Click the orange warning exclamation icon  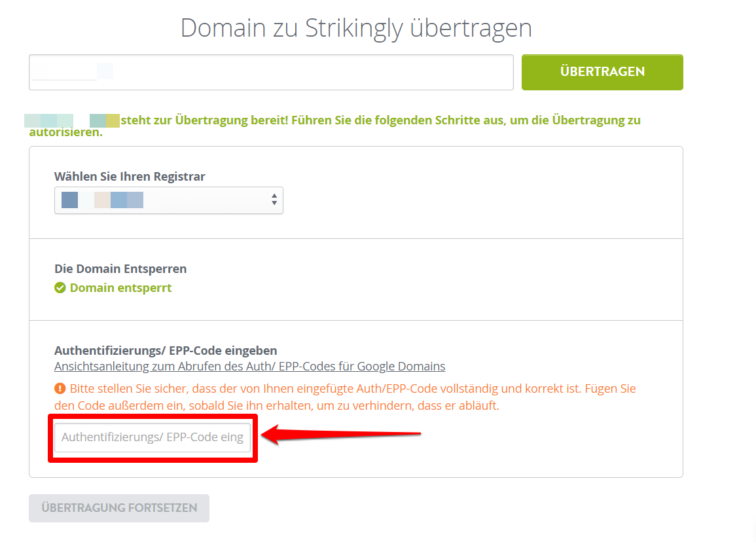60,388
